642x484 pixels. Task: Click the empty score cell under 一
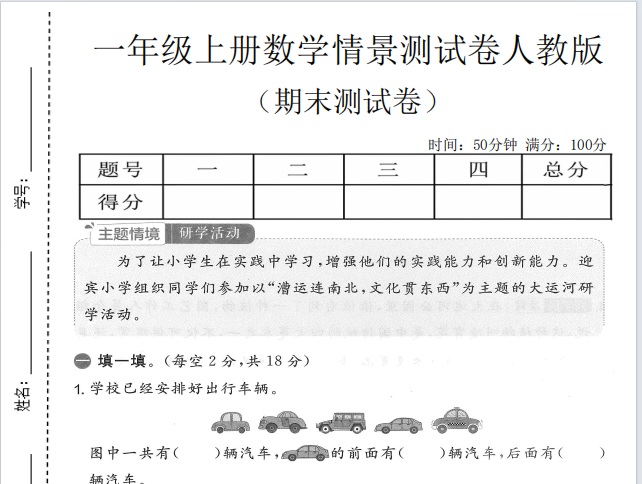pyautogui.click(x=208, y=201)
